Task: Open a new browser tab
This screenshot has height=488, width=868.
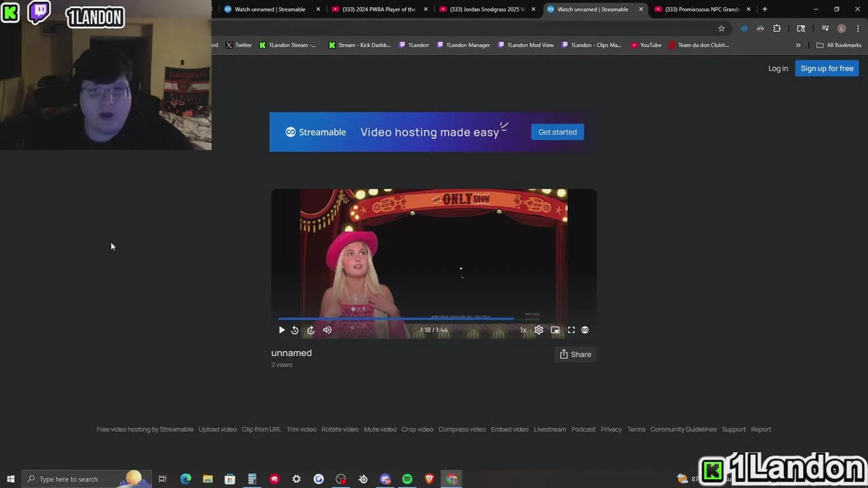Action: point(765,9)
